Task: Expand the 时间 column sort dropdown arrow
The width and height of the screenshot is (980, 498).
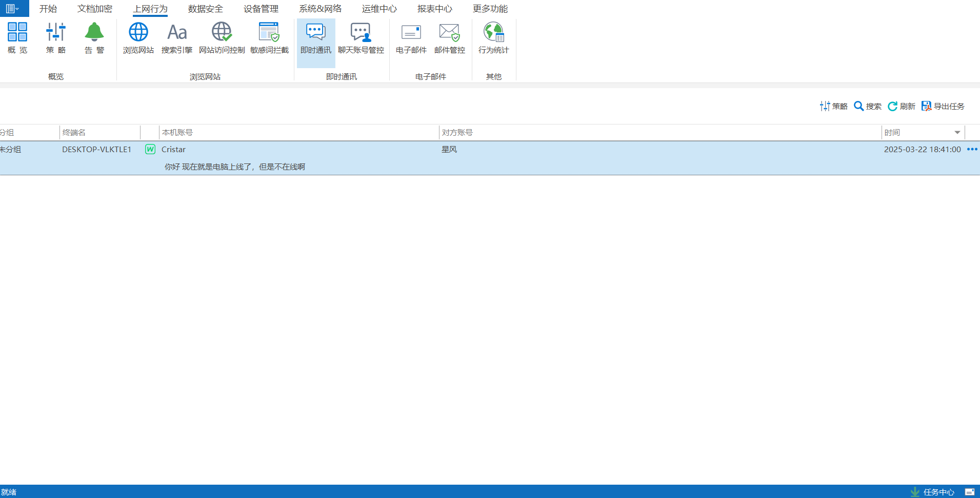Action: (x=957, y=133)
